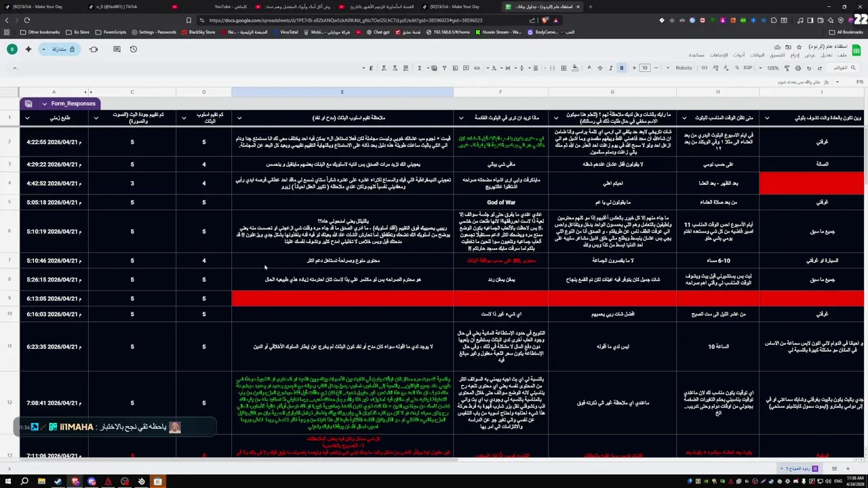Format as EGP currency
The width and height of the screenshot is (868, 488).
[747, 68]
